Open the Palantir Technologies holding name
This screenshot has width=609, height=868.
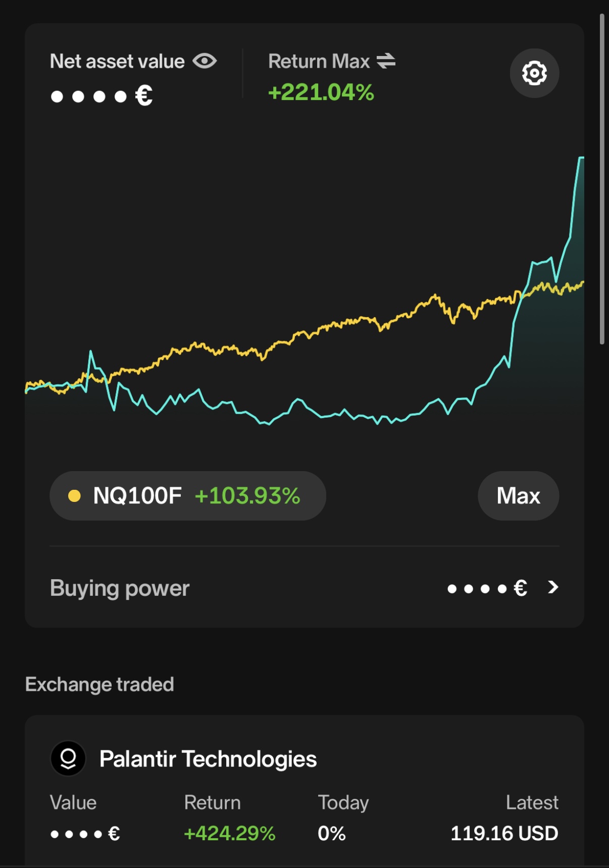[208, 759]
